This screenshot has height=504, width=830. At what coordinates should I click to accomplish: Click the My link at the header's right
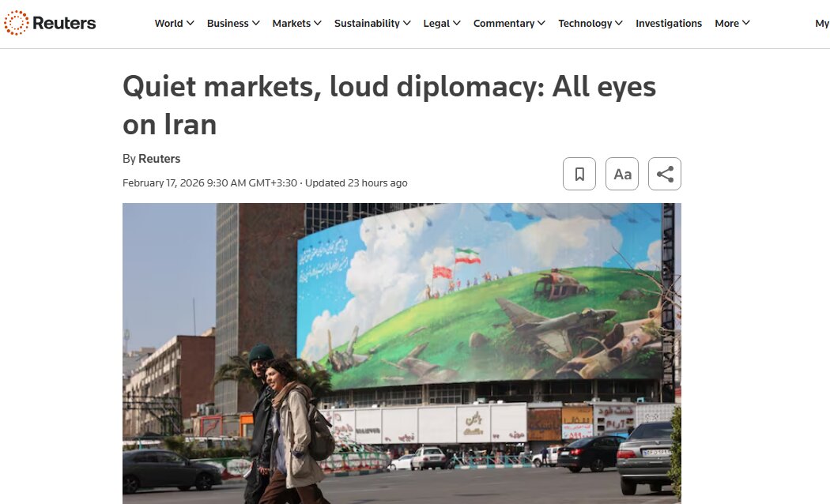click(822, 23)
